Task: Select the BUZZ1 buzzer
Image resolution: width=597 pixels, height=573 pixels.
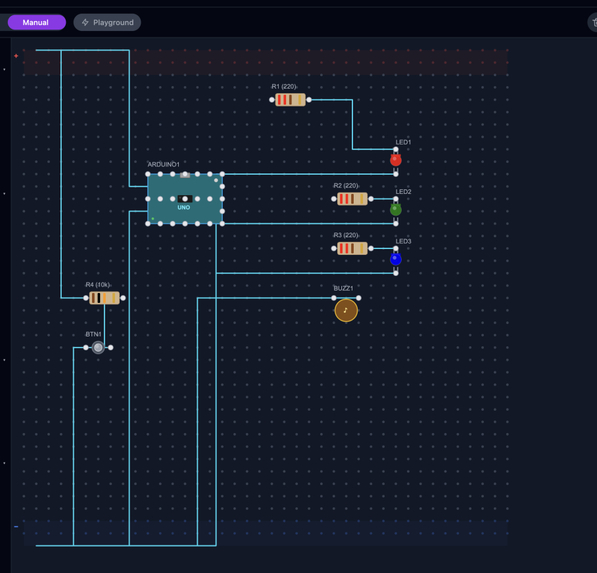Action: 346,310
